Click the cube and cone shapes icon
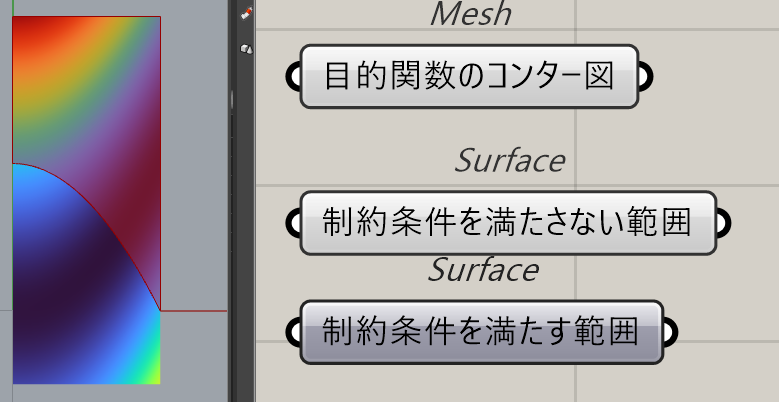This screenshot has width=779, height=402. (x=246, y=48)
